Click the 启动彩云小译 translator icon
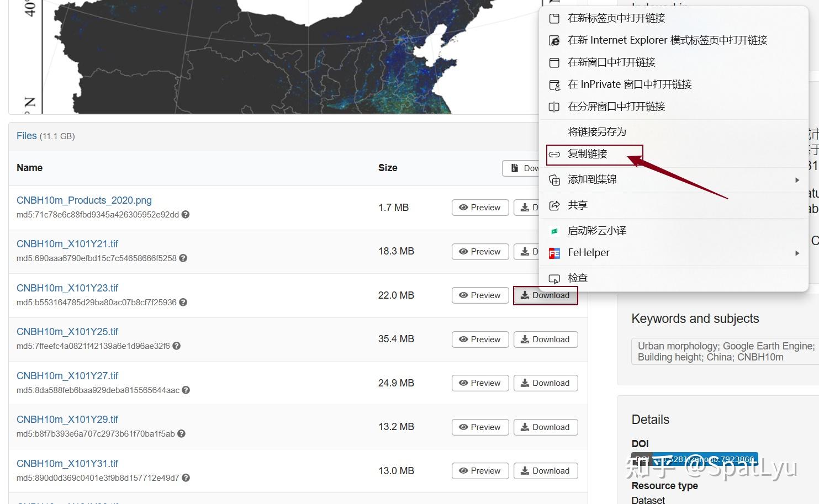 coord(554,231)
